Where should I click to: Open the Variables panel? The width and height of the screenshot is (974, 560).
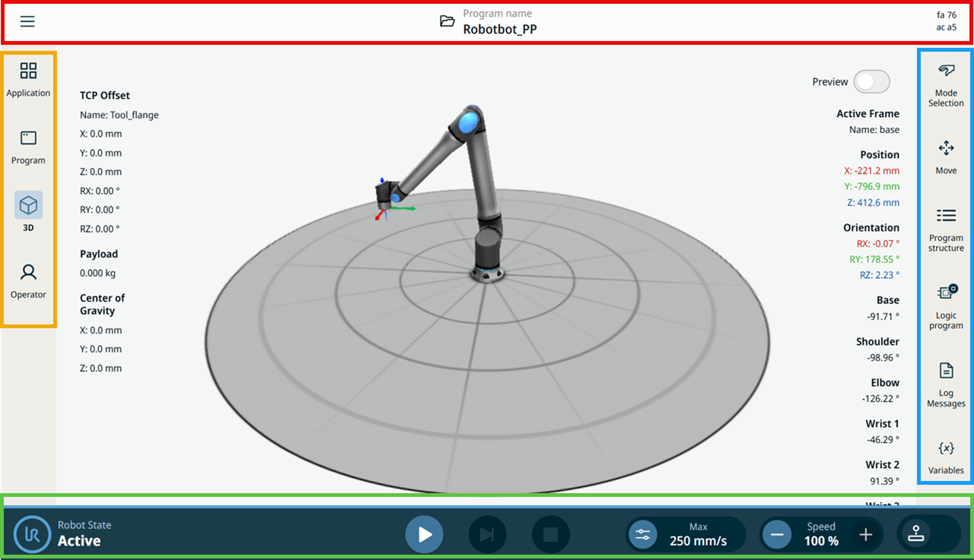pyautogui.click(x=946, y=457)
